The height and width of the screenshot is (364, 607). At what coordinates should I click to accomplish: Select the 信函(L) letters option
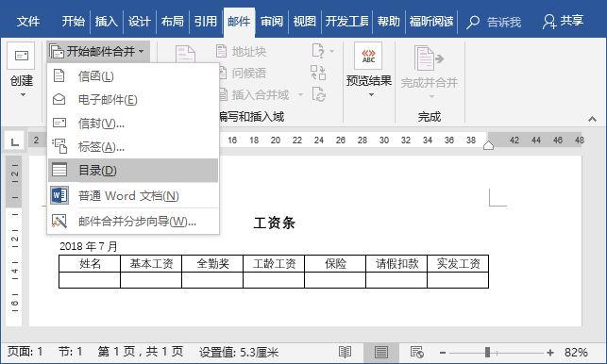point(95,76)
